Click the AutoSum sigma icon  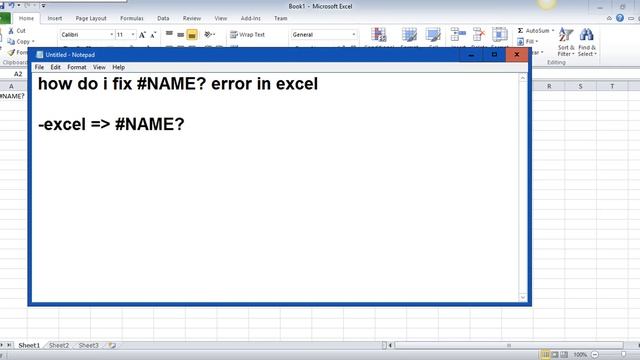coord(520,31)
